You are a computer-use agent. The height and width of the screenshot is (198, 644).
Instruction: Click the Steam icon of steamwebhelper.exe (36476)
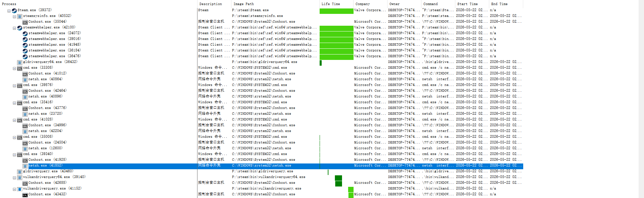[x=25, y=57]
